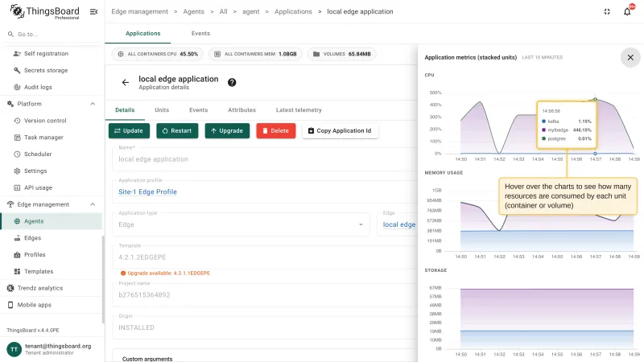Open Audit logs in sidebar
The image size is (644, 362).
(52, 87)
